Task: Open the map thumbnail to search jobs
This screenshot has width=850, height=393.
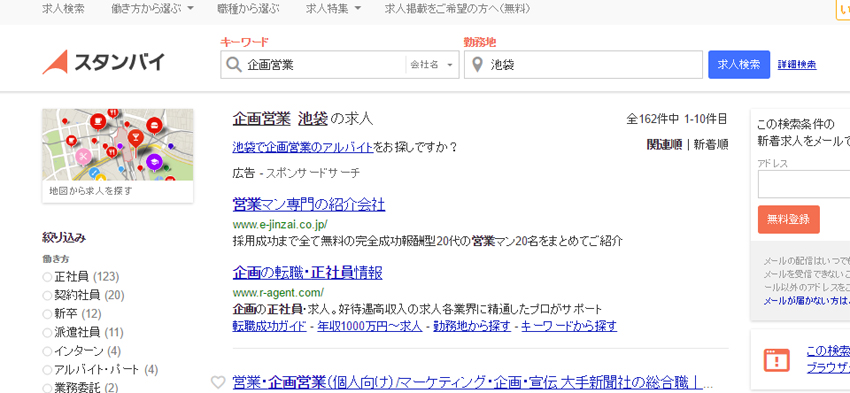Action: [118, 156]
